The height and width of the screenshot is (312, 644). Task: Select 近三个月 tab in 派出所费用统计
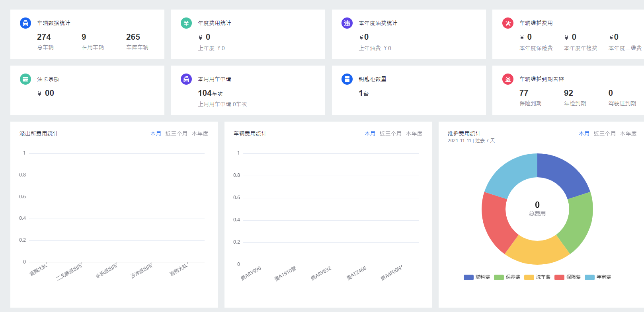tap(176, 134)
